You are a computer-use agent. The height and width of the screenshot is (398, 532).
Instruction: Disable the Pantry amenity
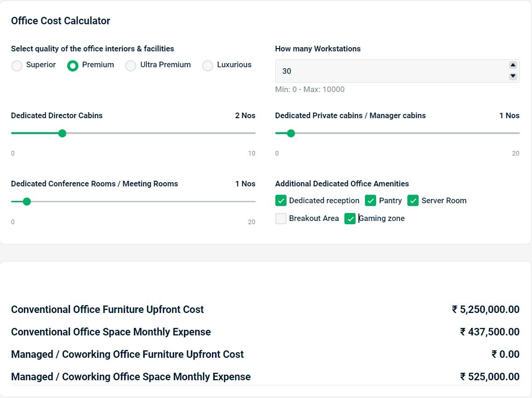pos(371,200)
